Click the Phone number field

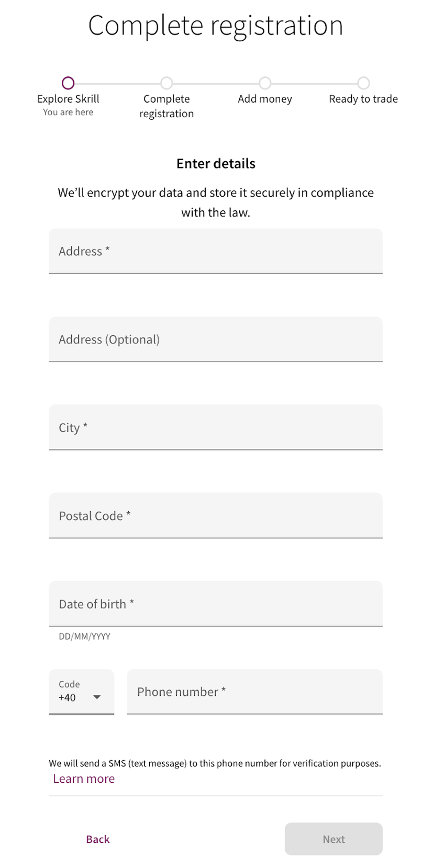tap(255, 692)
